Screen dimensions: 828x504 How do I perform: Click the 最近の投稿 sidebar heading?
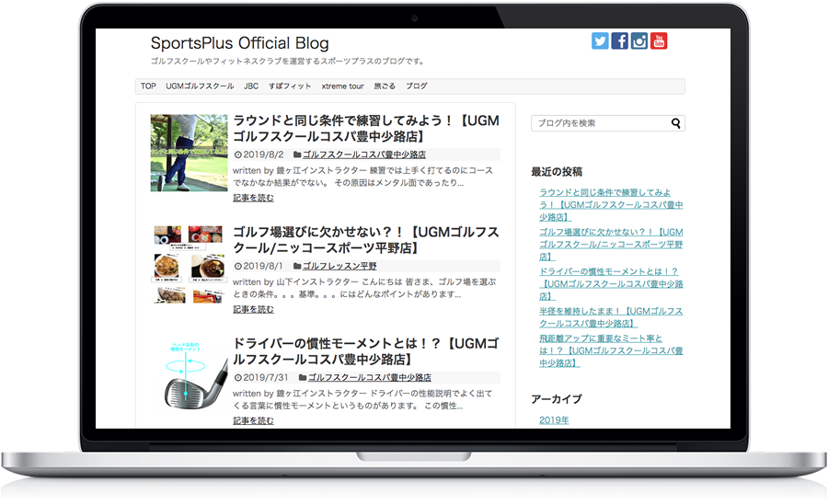(557, 171)
